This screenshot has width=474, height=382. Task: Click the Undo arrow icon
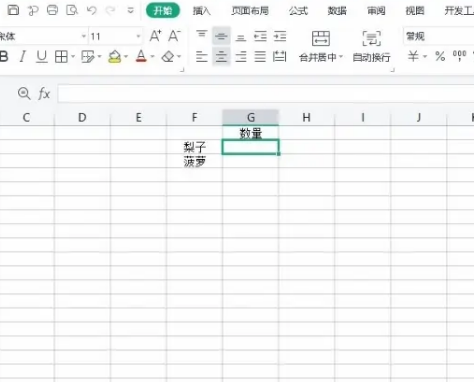click(91, 10)
